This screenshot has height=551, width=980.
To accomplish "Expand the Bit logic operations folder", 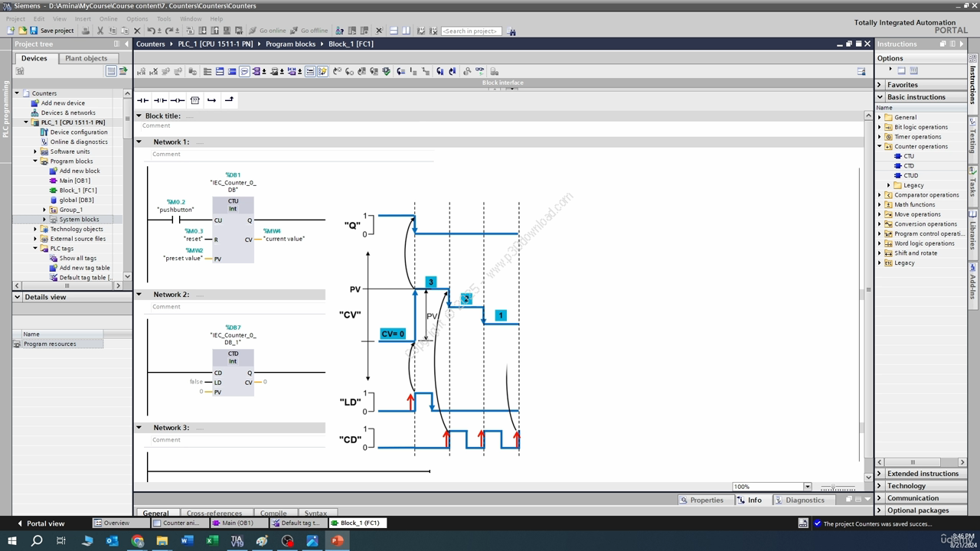I will click(880, 127).
